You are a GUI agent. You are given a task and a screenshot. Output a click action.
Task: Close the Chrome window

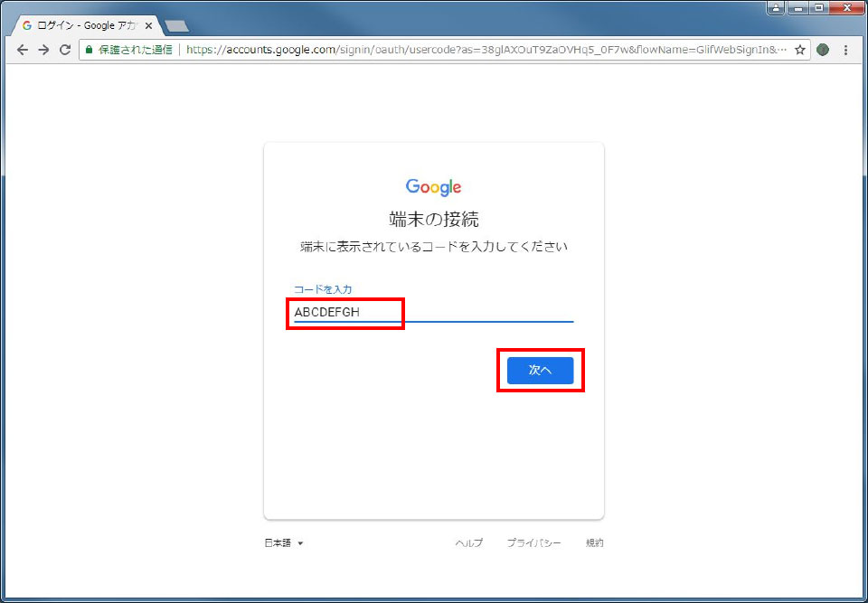click(x=846, y=8)
